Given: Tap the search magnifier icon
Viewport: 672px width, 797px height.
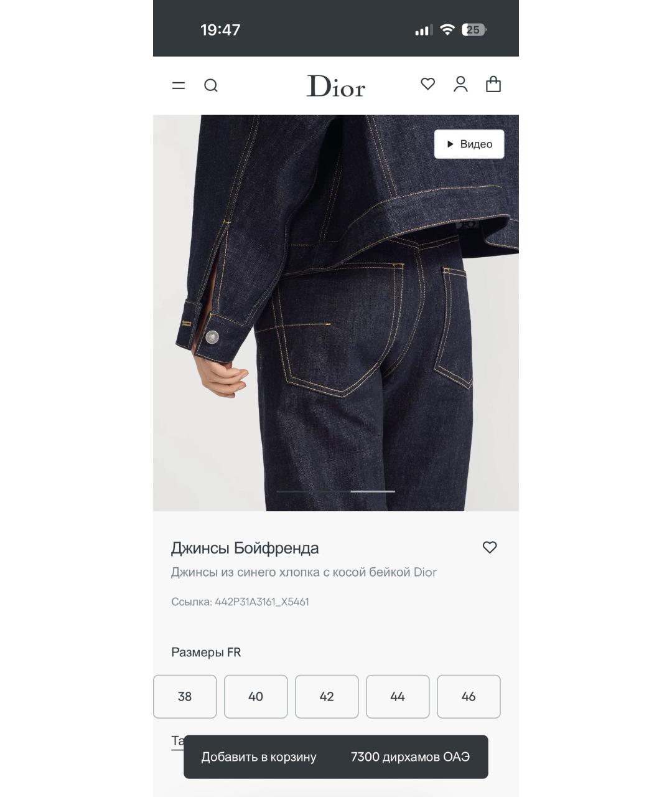Looking at the screenshot, I should click(x=211, y=85).
